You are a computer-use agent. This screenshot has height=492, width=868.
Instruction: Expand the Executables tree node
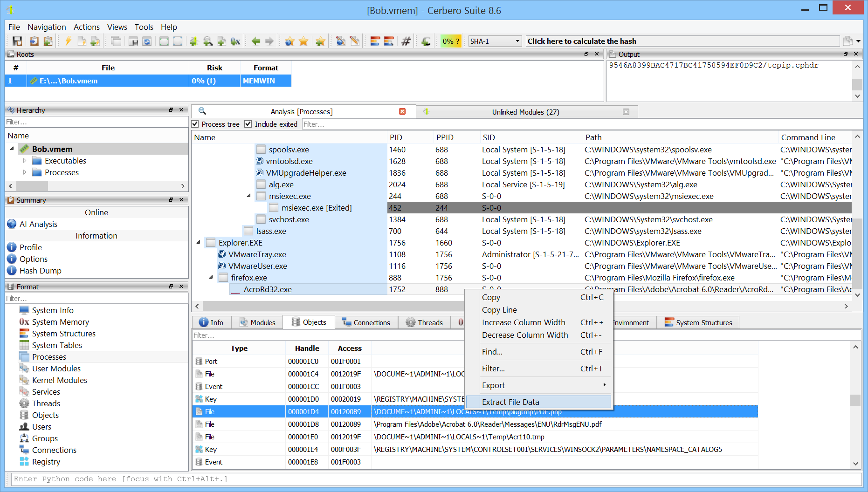(x=25, y=161)
